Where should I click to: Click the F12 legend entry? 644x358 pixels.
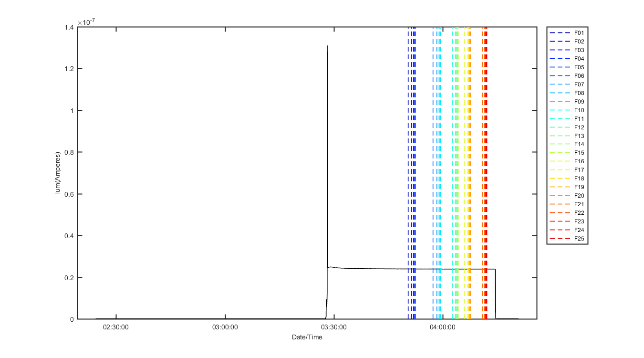click(567, 127)
